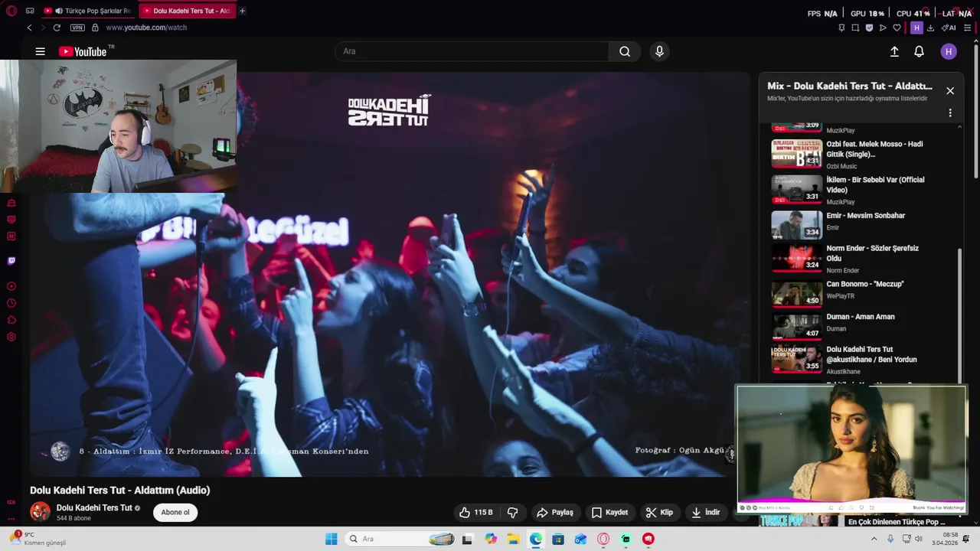The image size is (980, 551).
Task: Go back to the previous page
Action: 29,28
